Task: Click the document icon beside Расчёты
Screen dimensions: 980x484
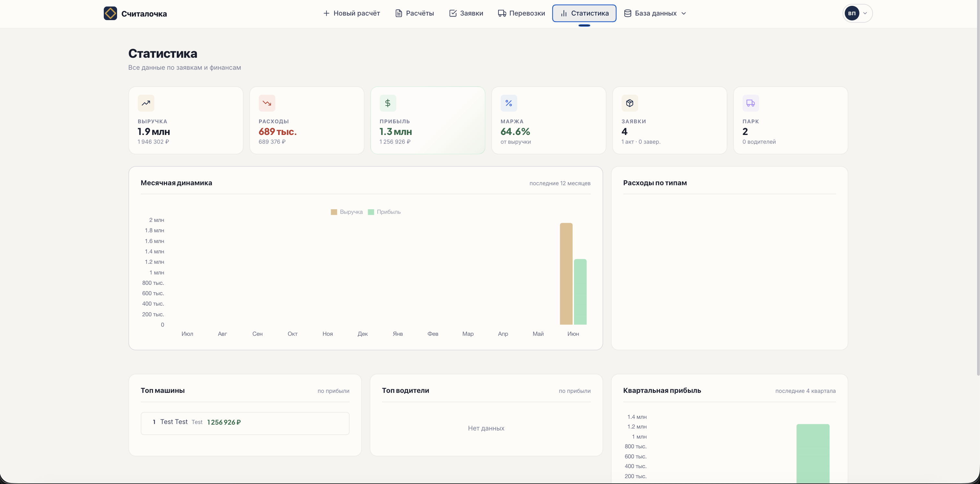Action: (398, 13)
